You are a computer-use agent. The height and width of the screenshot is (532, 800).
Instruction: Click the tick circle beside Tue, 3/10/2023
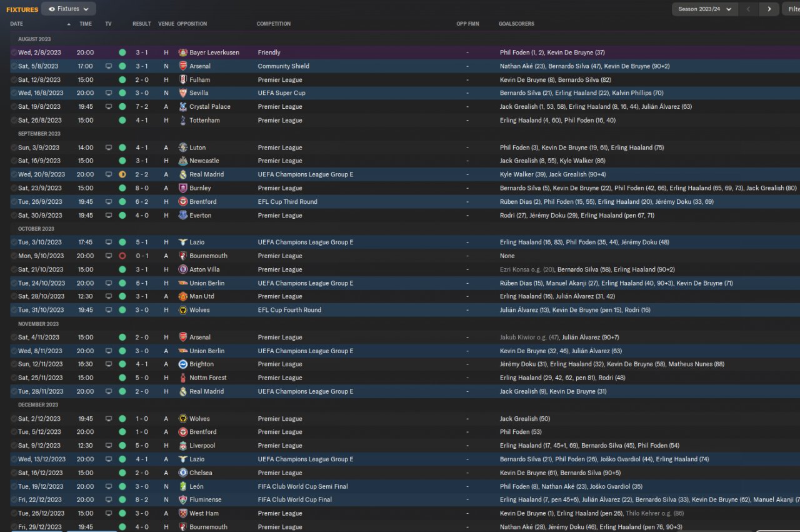coord(14,243)
